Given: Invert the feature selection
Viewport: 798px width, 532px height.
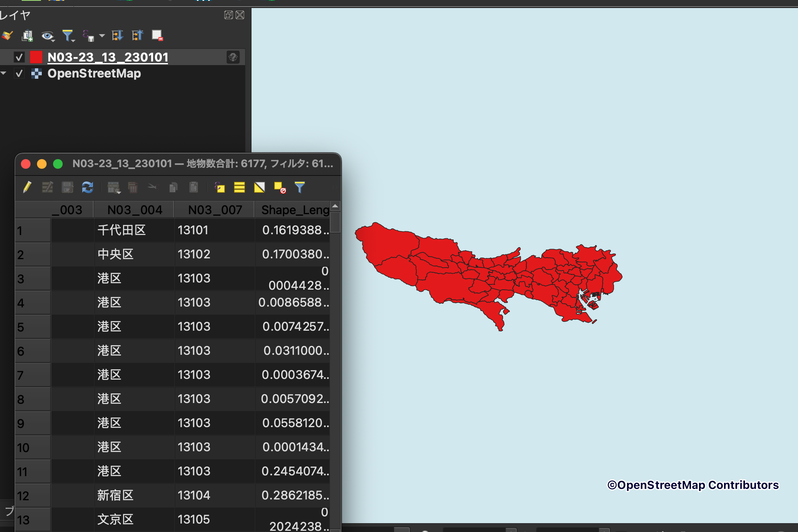Looking at the screenshot, I should tap(259, 187).
